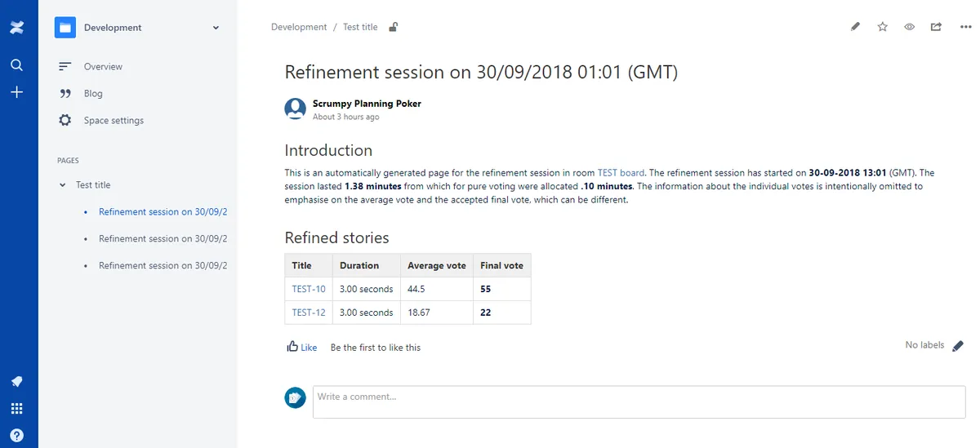Open the Blog menu item
Screen dimensions: 980x448
click(x=93, y=93)
